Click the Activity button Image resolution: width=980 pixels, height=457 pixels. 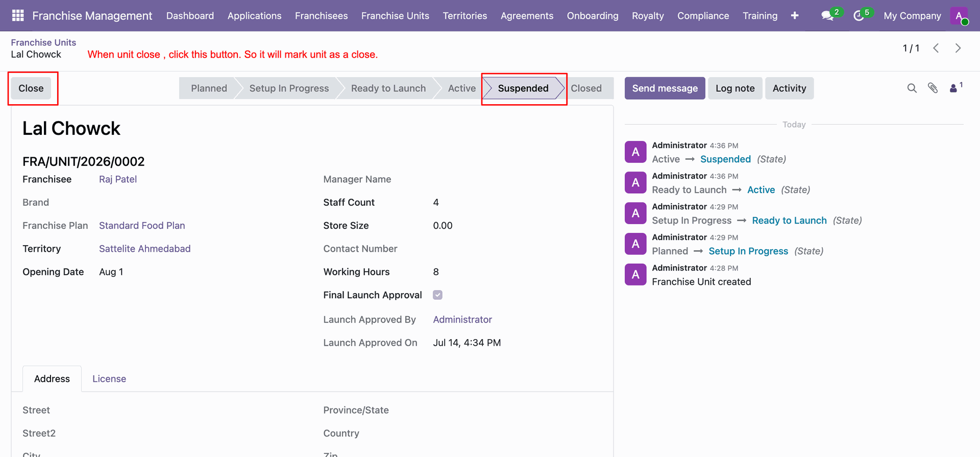click(789, 88)
